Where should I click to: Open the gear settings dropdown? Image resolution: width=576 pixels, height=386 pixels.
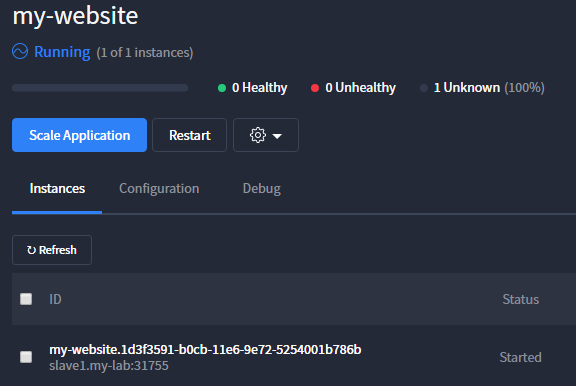coord(266,135)
